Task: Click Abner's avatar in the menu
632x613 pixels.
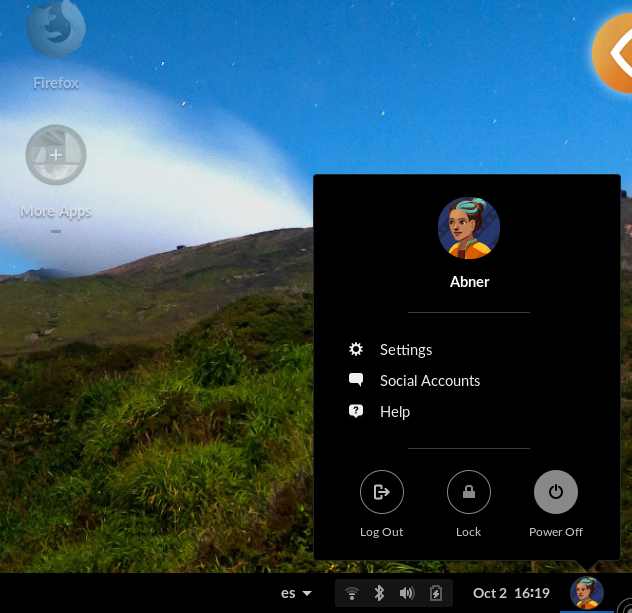Action: tap(469, 228)
